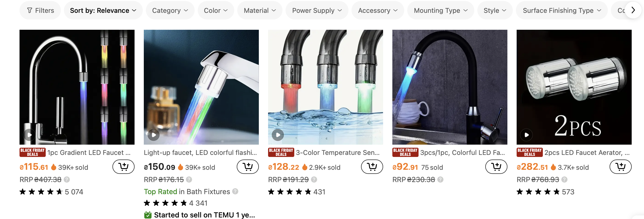Open the Filters panel
Viewport: 644px width, 219px height.
coord(40,10)
